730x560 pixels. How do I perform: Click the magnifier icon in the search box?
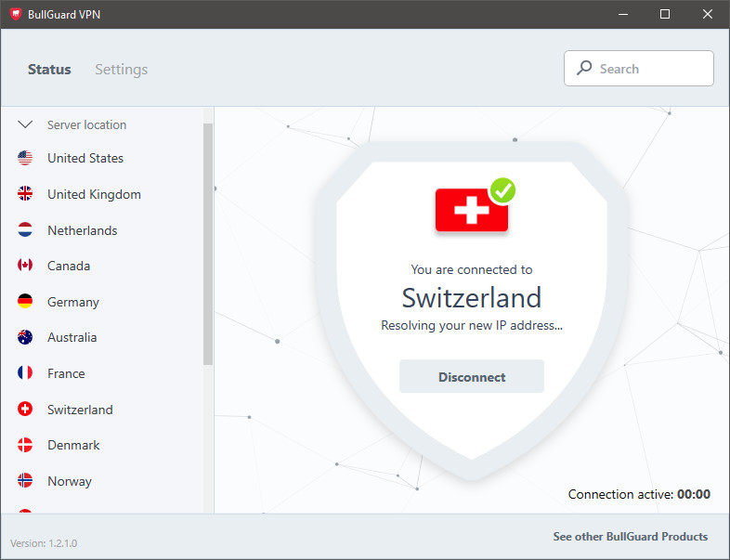click(x=584, y=68)
